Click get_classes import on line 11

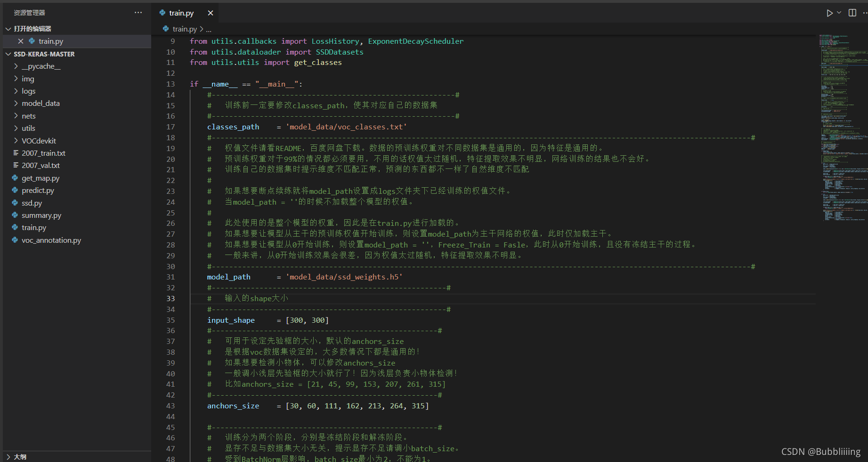[318, 63]
